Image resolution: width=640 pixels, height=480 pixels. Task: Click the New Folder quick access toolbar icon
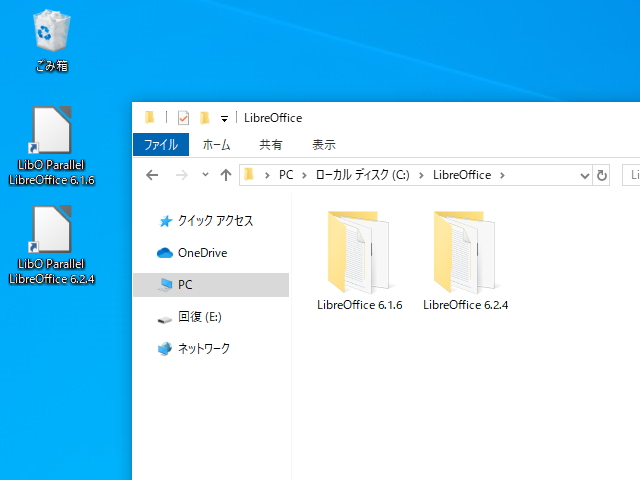pyautogui.click(x=204, y=118)
